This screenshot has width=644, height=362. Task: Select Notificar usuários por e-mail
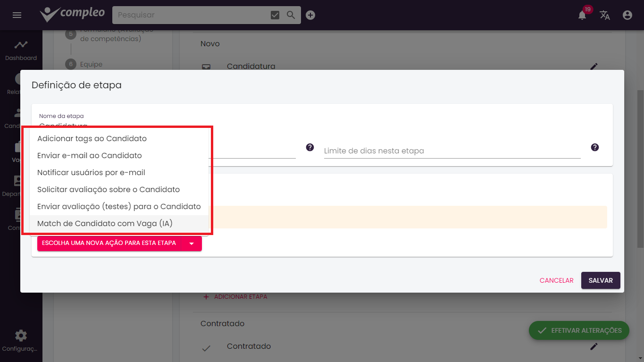pyautogui.click(x=119, y=173)
